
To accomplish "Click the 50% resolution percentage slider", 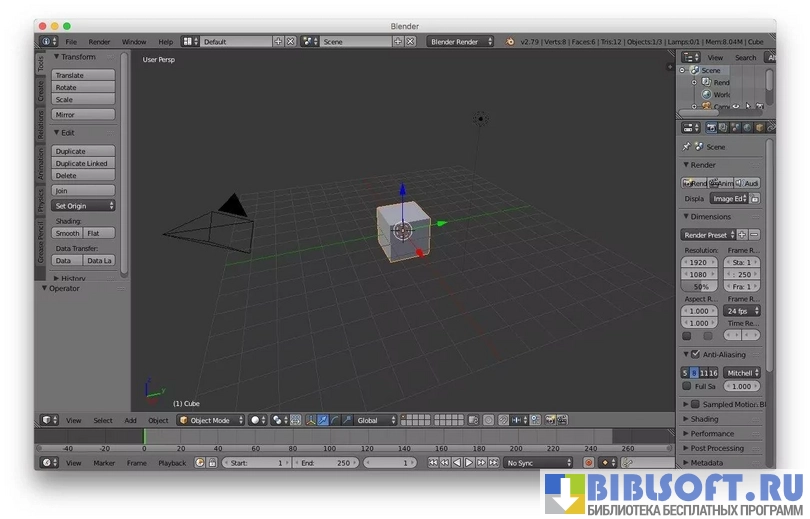I will pyautogui.click(x=697, y=286).
